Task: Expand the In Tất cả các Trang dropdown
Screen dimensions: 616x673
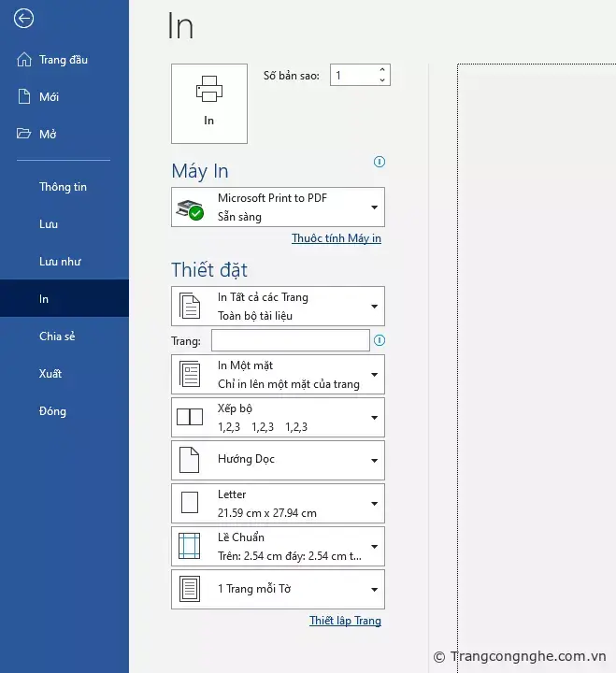Action: point(278,307)
